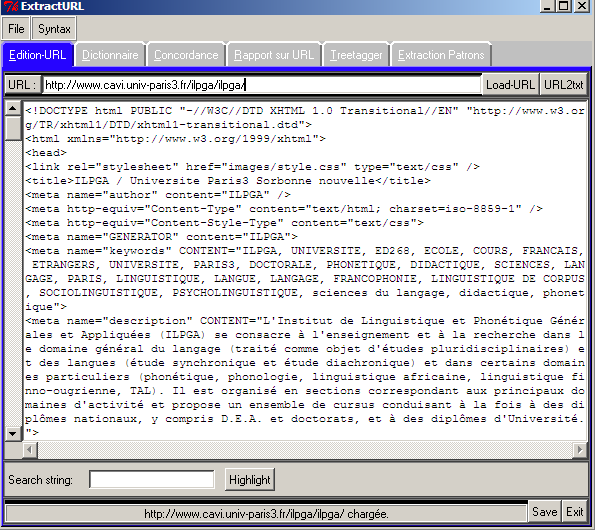Open the File menu
595x530 pixels.
[x=16, y=29]
